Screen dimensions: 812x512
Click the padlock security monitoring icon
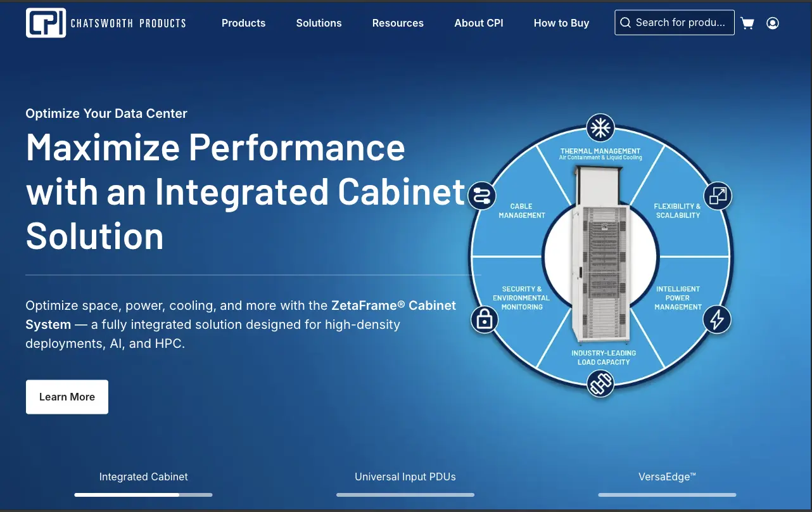[485, 319]
